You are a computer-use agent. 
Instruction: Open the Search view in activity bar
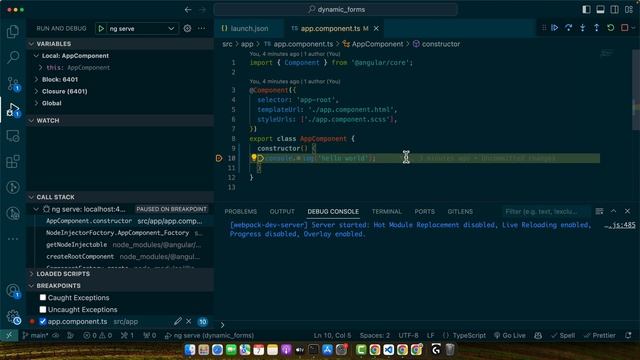pyautogui.click(x=13, y=57)
